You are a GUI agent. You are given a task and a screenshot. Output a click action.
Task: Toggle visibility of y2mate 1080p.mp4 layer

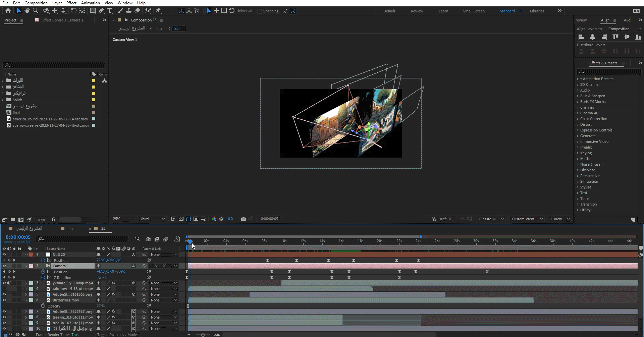tap(4, 283)
